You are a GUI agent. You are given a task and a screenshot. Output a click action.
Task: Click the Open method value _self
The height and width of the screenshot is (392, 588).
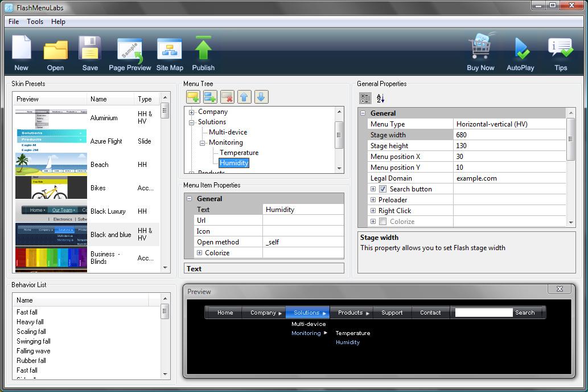tap(303, 242)
